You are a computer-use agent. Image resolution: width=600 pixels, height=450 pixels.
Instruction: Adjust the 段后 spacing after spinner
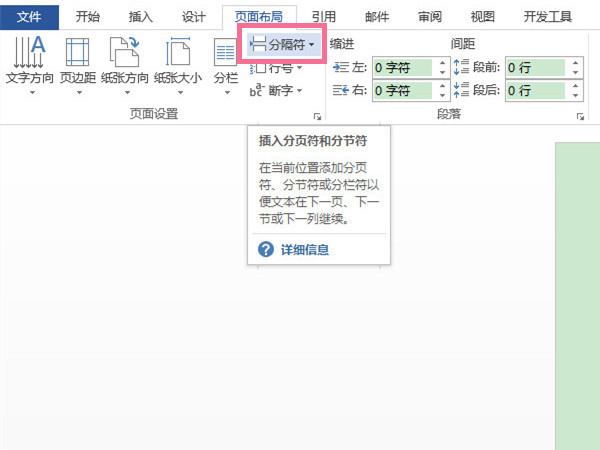575,91
